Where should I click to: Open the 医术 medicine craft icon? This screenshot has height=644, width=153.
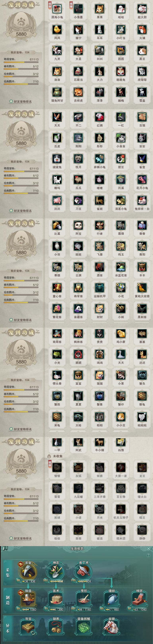pyautogui.click(x=56, y=600)
